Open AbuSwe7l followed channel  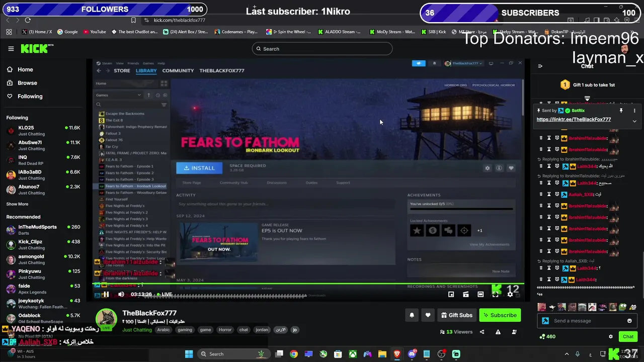tap(43, 145)
